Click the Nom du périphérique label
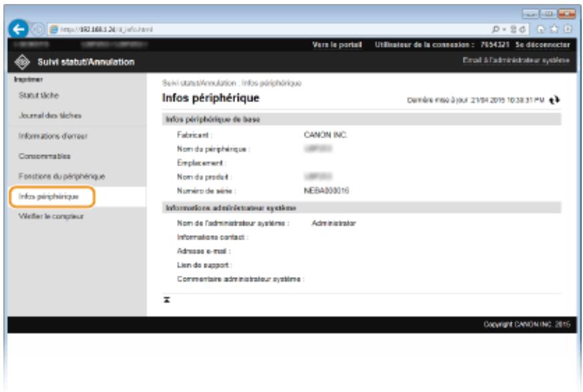Image resolution: width=583 pixels, height=392 pixels. pos(214,149)
